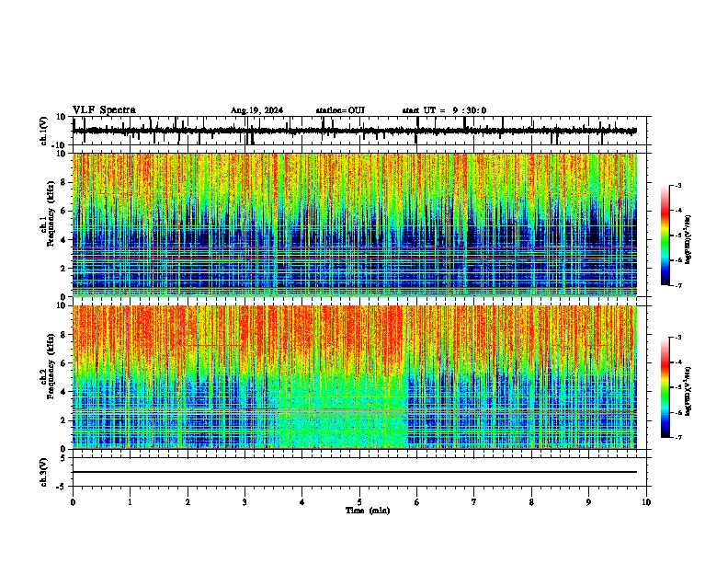The height and width of the screenshot is (563, 728).
Task: Click the ch.1 voltage waveform trace
Action: click(355, 131)
